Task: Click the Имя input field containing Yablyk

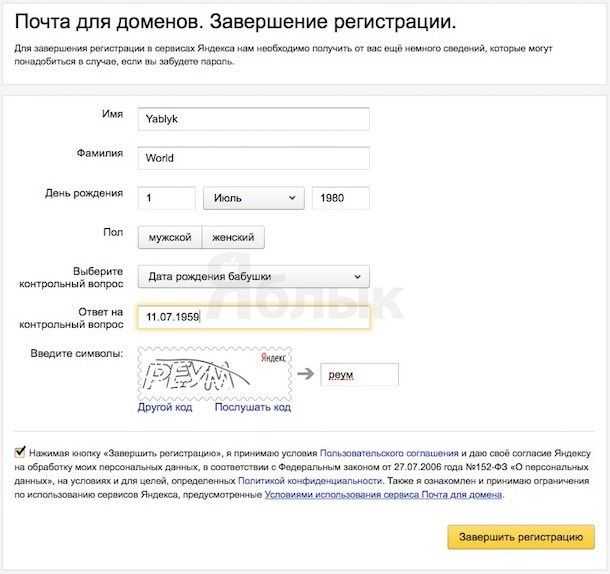Action: [253, 119]
